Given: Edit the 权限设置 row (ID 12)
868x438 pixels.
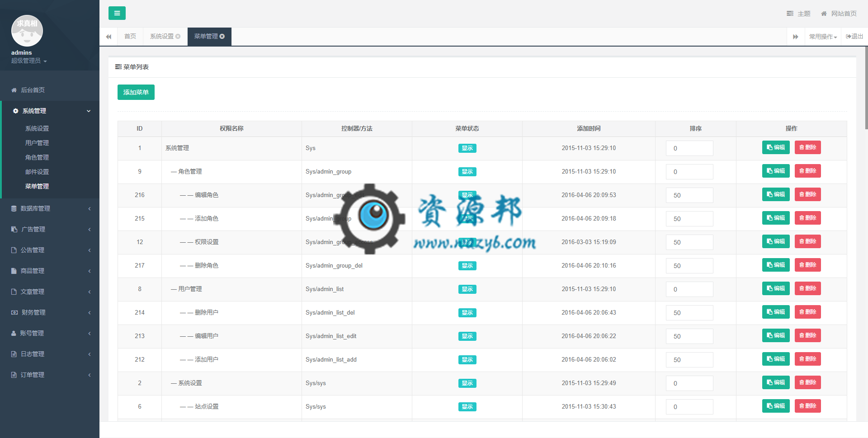Looking at the screenshot, I should coord(776,241).
